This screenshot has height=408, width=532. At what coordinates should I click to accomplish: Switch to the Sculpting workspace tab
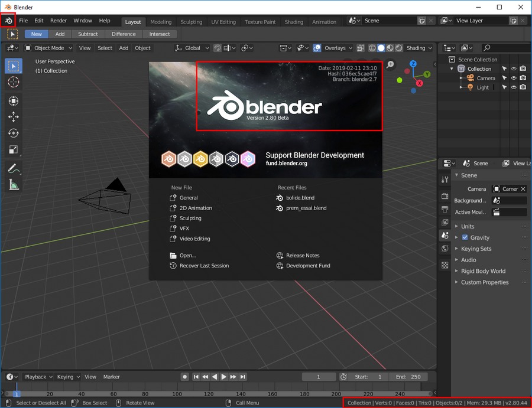point(192,22)
